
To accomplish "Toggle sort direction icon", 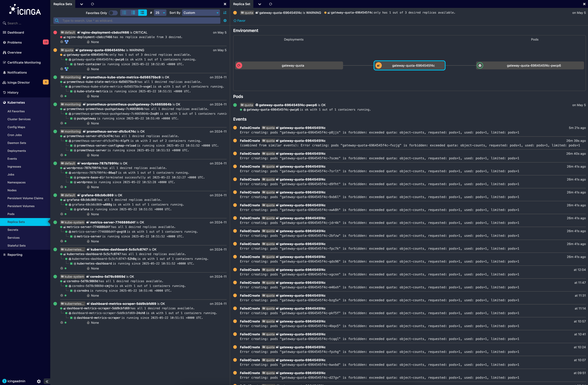I will point(225,13).
